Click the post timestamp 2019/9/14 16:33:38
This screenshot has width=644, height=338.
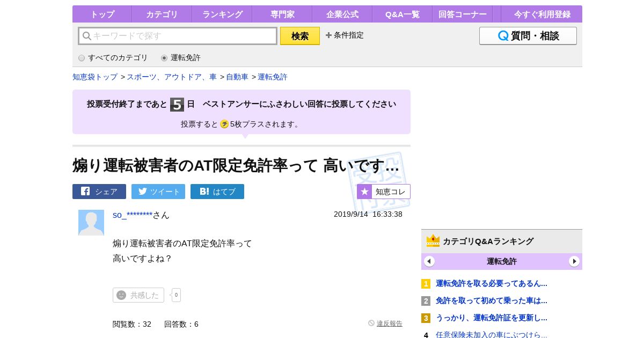(x=368, y=214)
